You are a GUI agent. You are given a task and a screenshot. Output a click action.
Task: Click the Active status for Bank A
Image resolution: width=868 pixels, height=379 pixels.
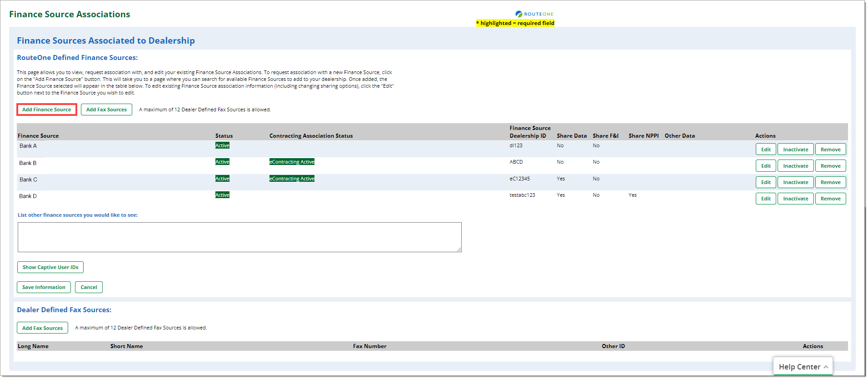(x=222, y=145)
